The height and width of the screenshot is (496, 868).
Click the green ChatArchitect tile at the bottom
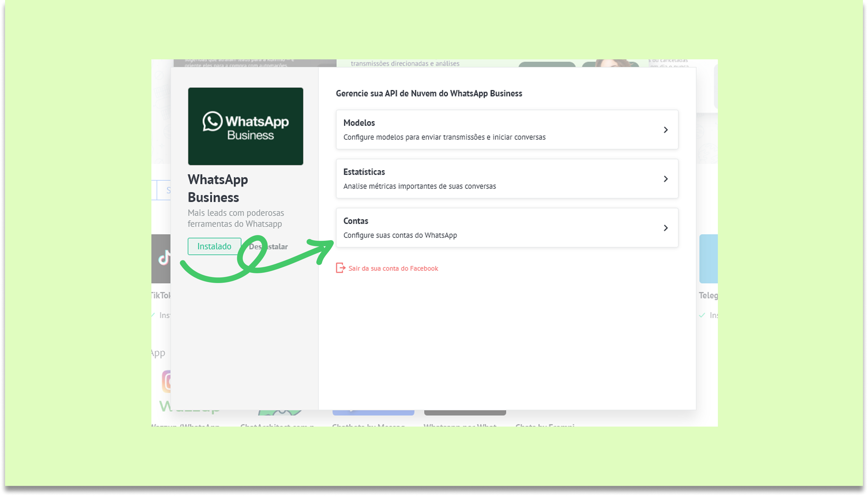280,412
